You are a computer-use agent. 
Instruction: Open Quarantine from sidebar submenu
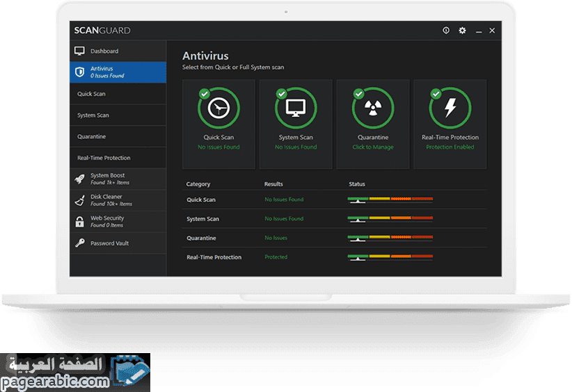tap(118, 137)
